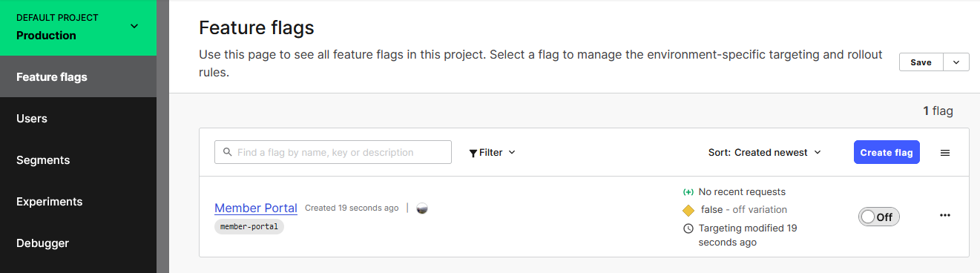The image size is (980, 273).
Task: Open the hamburger list view menu
Action: [945, 152]
